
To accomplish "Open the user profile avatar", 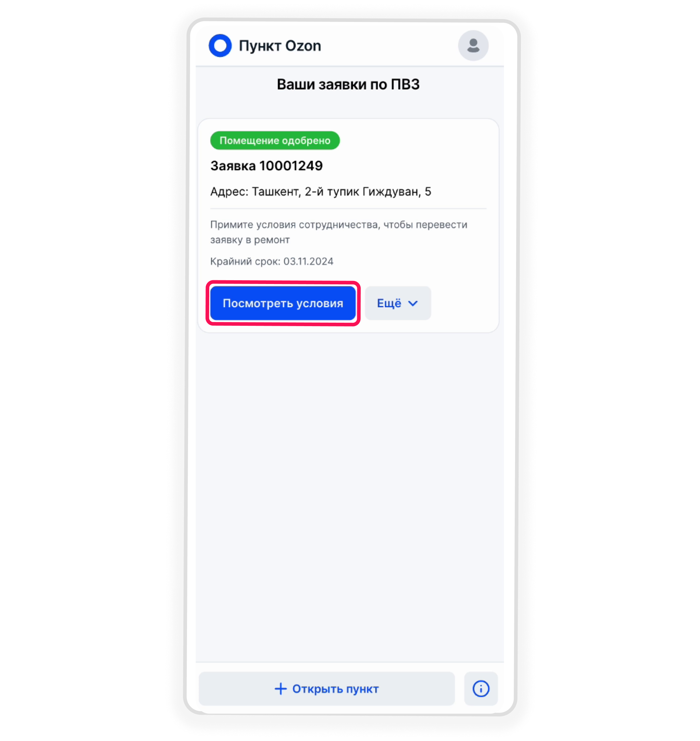I will pos(473,46).
